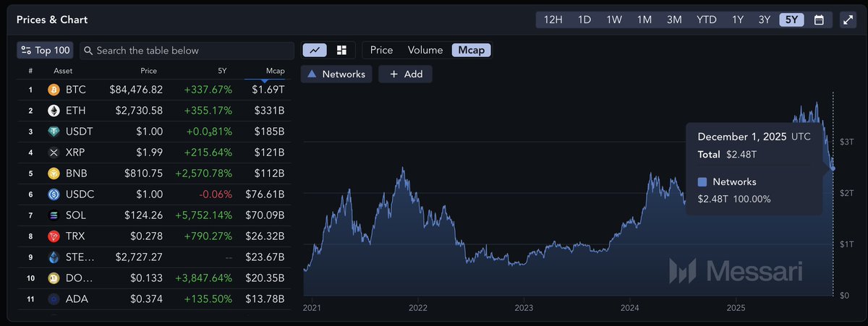Click the SOL Solana icon

[x=53, y=215]
